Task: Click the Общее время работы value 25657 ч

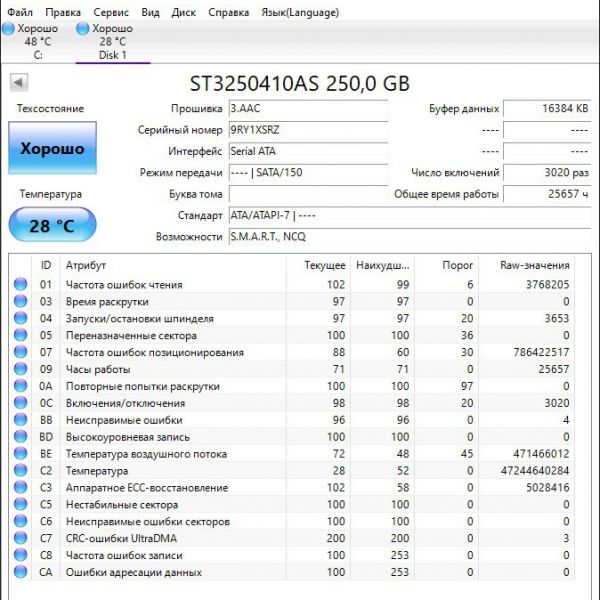Action: [x=547, y=194]
